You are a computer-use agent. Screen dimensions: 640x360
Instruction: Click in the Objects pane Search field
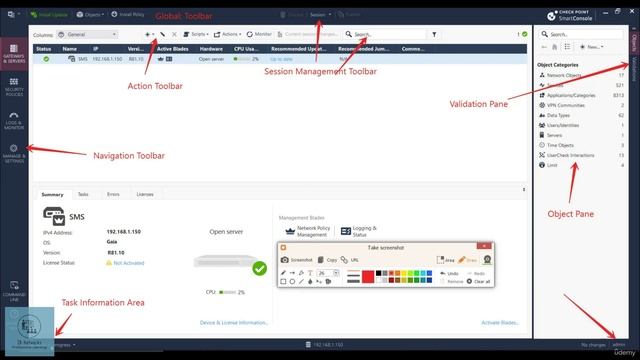pyautogui.click(x=581, y=34)
